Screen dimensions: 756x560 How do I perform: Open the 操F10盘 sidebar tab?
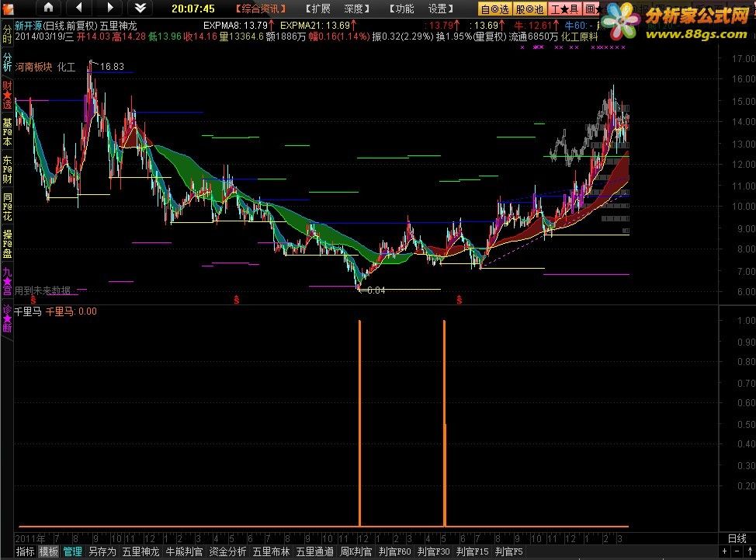[7, 244]
